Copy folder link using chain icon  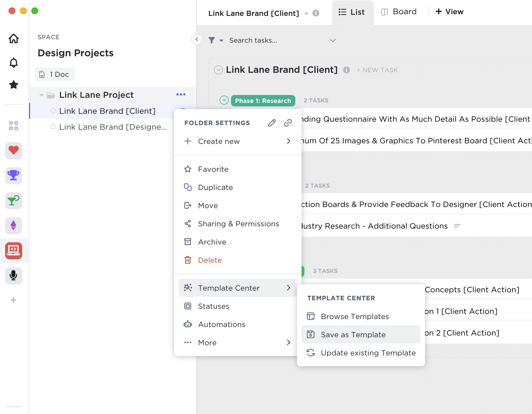click(288, 123)
